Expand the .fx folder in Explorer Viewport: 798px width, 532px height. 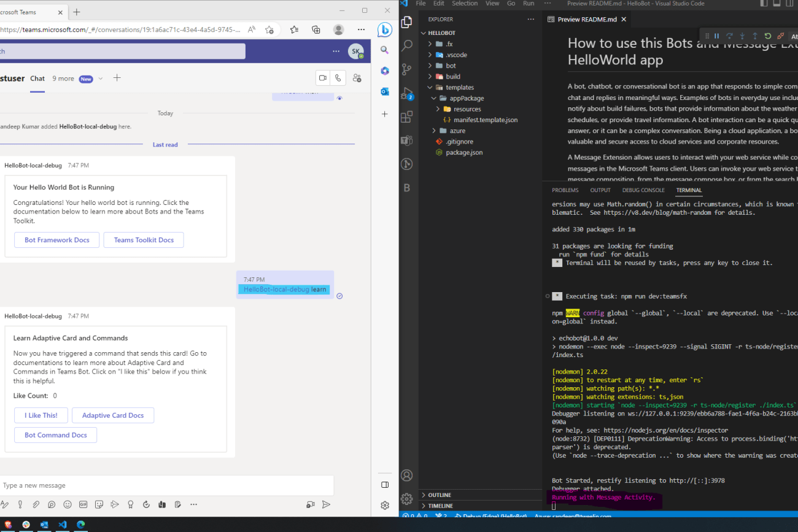tap(449, 44)
